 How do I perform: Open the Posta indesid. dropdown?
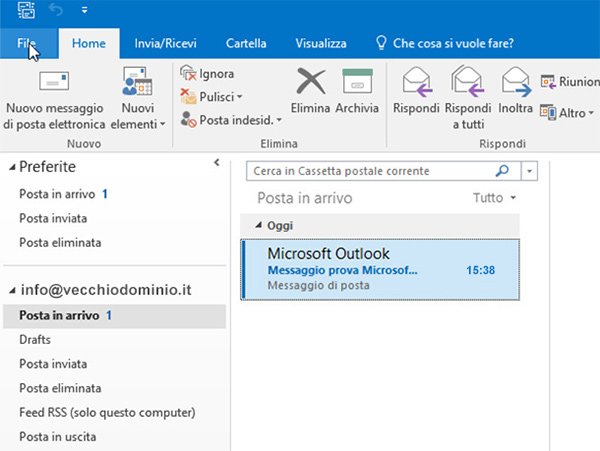[232, 120]
